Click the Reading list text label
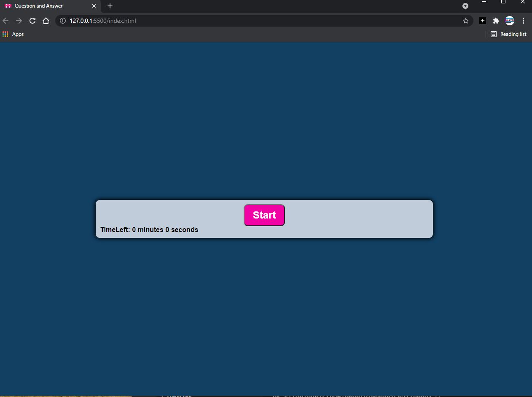Viewport: 532px width, 397px height. coord(513,34)
